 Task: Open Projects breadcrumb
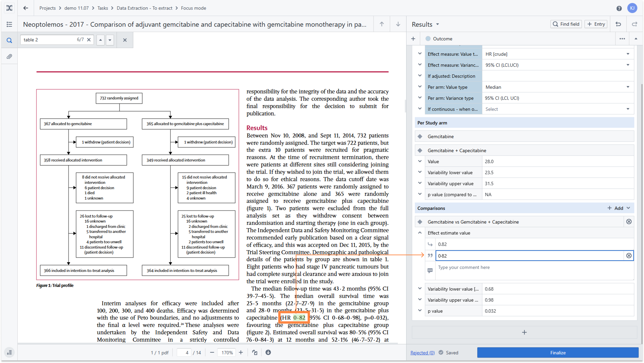tap(47, 8)
